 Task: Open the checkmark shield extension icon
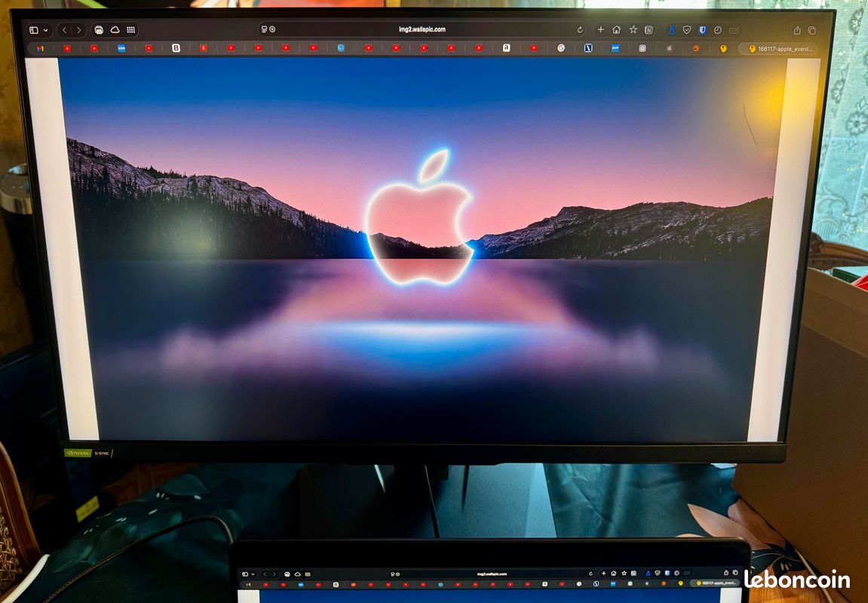[x=687, y=30]
